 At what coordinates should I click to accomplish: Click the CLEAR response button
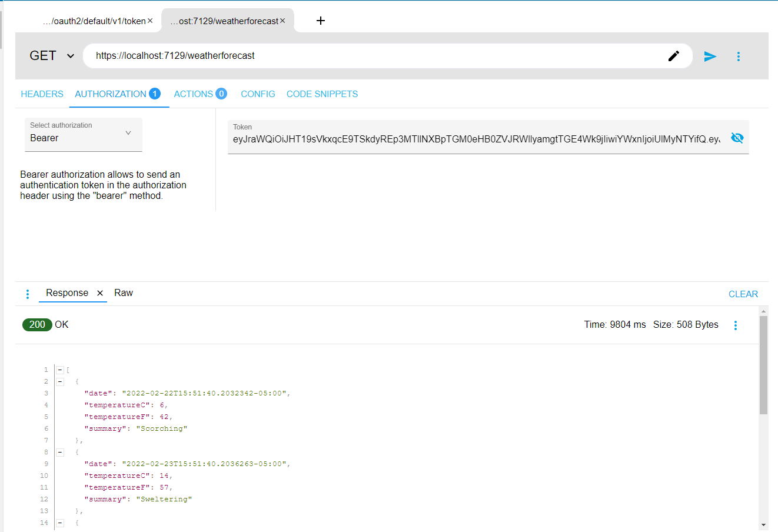[743, 294]
